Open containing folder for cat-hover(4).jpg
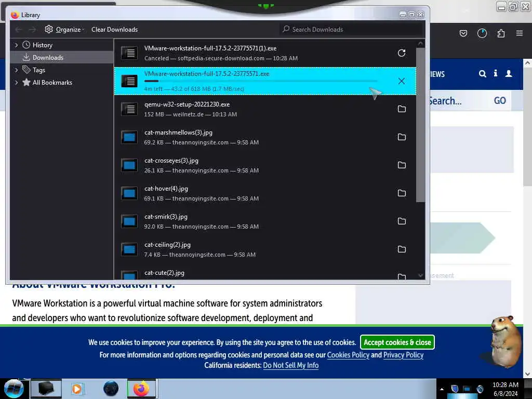Viewport: 532px width, 399px height. (402, 193)
